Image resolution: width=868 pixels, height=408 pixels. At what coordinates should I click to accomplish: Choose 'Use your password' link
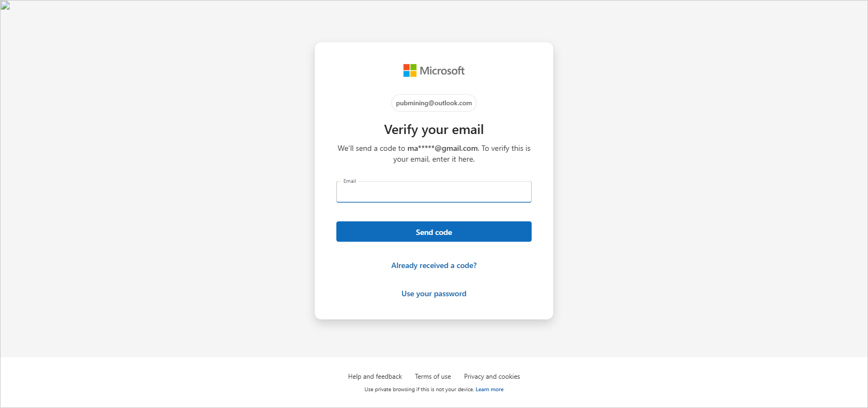(433, 294)
